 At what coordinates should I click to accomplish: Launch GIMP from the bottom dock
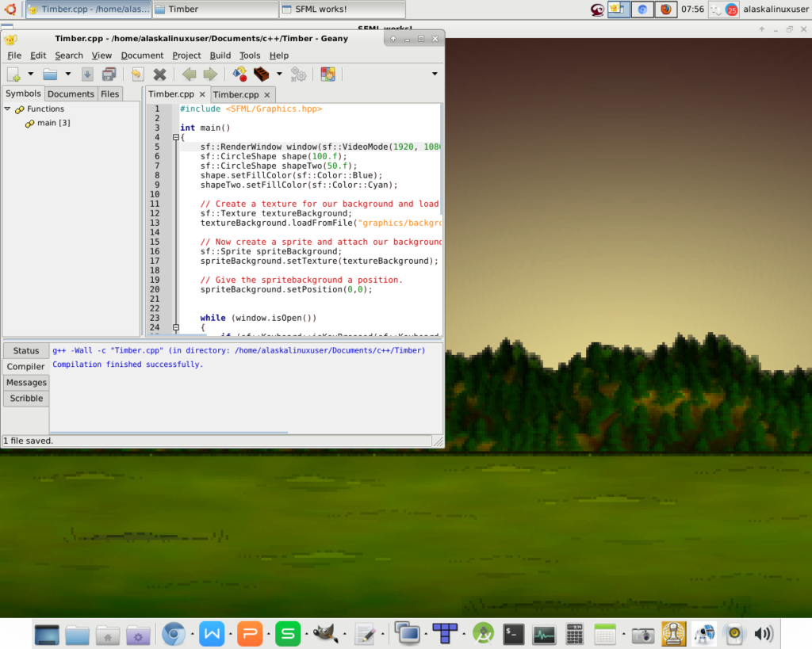pyautogui.click(x=326, y=634)
